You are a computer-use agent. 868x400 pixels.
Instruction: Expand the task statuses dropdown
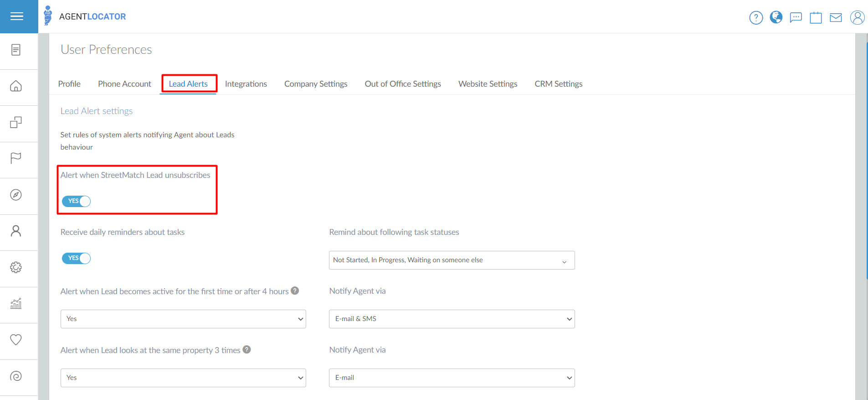[x=452, y=260]
